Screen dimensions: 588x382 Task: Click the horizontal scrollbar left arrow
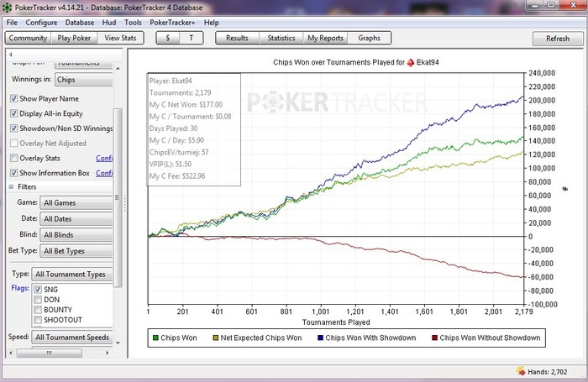point(11,353)
